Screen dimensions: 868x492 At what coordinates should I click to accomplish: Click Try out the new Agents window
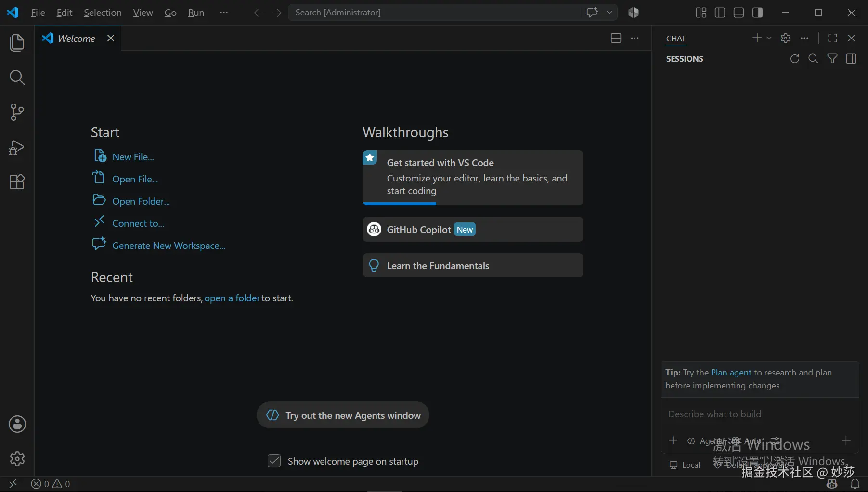coord(343,415)
